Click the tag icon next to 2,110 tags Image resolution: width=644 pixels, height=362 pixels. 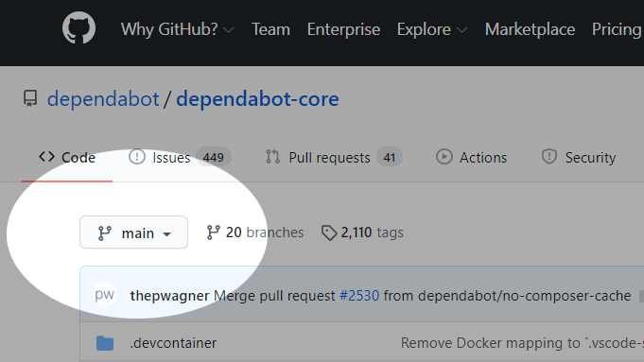coord(329,233)
